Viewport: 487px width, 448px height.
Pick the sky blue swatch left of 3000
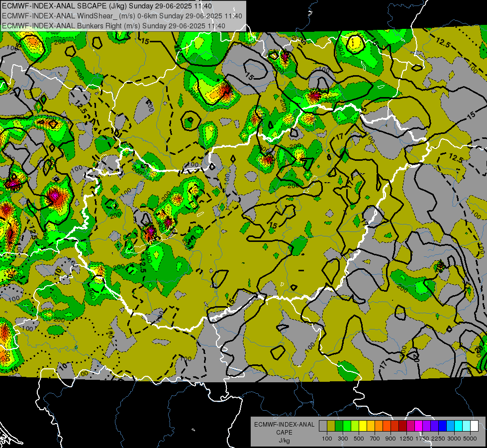coord(450,426)
